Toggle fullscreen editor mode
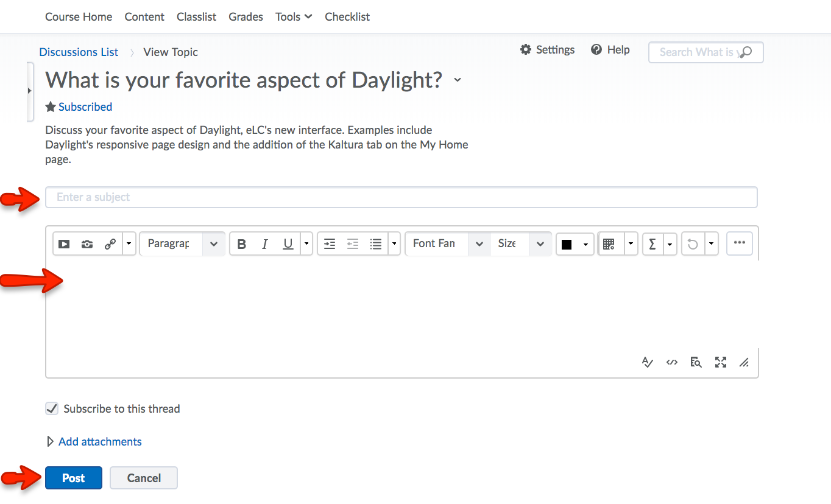This screenshot has height=504, width=831. point(721,362)
